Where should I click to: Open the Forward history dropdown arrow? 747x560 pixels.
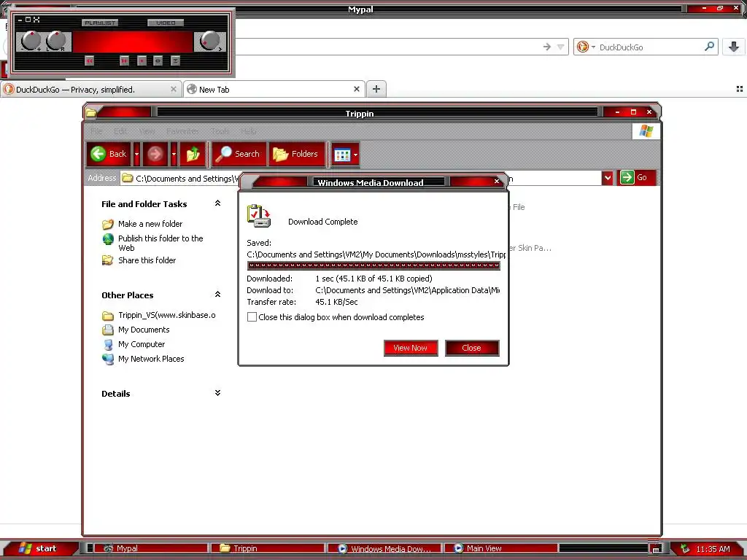(x=174, y=154)
